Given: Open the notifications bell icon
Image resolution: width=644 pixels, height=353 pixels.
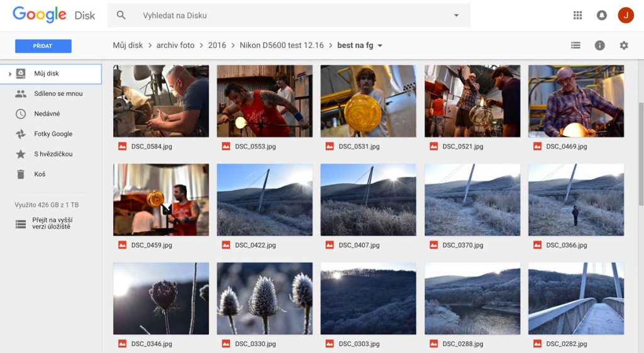Looking at the screenshot, I should (x=602, y=15).
